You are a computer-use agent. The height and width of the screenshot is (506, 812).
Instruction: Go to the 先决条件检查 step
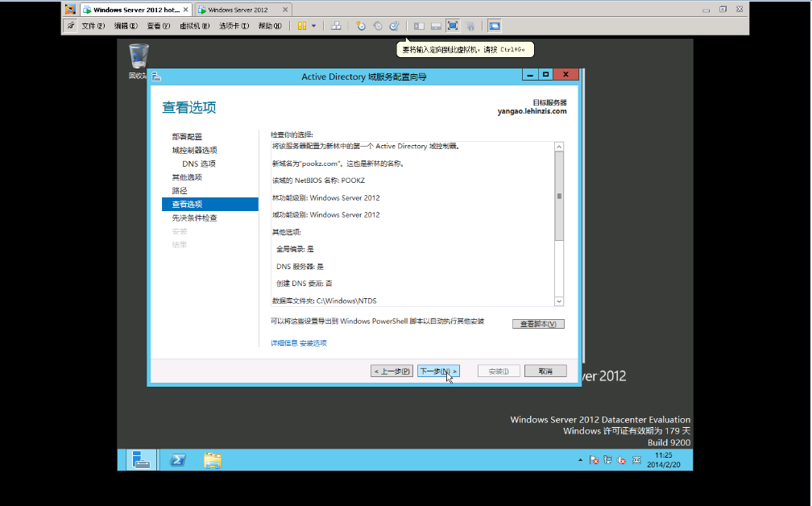click(195, 218)
